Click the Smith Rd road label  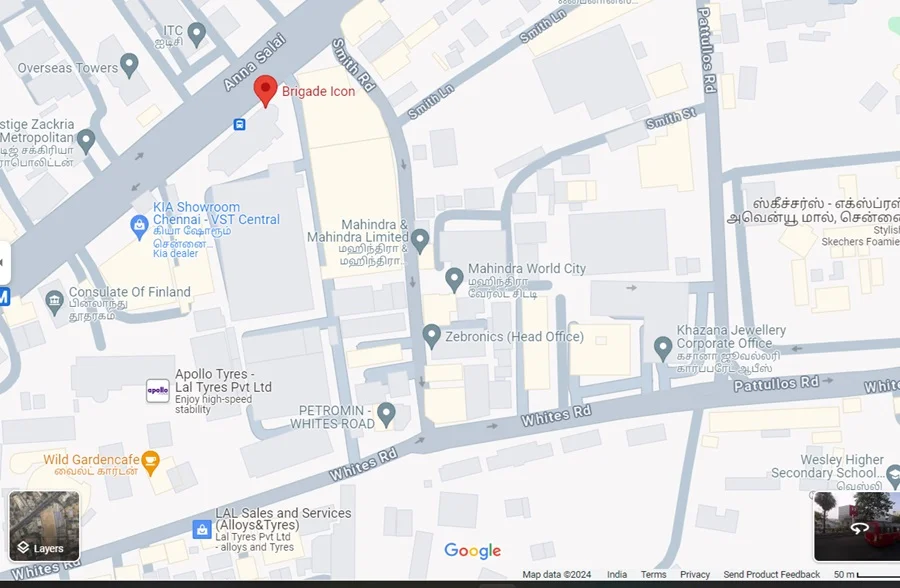pos(354,65)
